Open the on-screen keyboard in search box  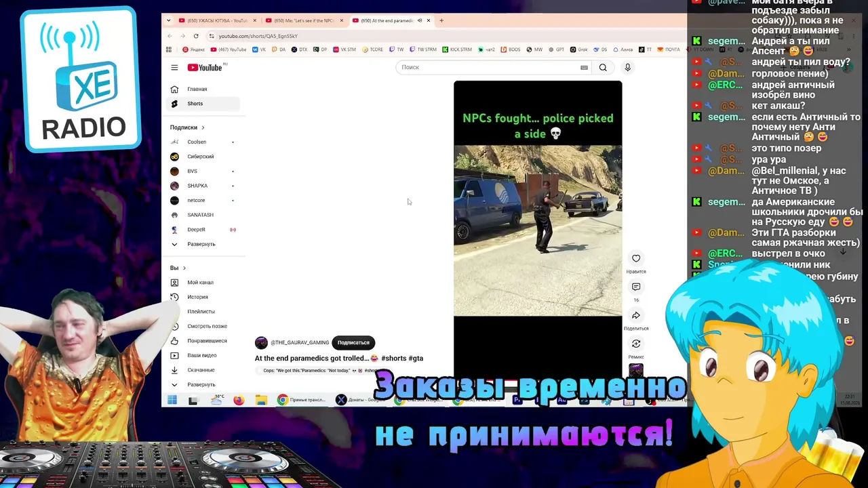(x=584, y=67)
